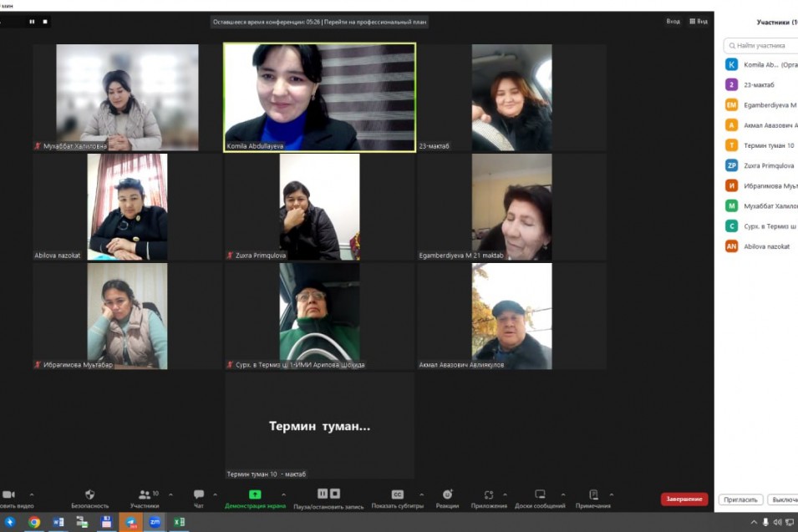Click the floppy disk save icon in taskbar
Screen dimensions: 798x532
(x=106, y=522)
